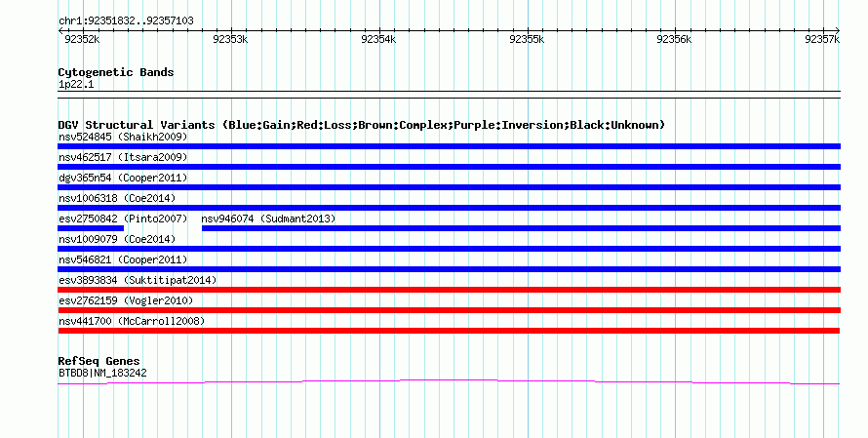Screen dimensions: 868x438
Task: Open the nsv946074 (Sudmant2013) variant label
Action: [x=268, y=219]
